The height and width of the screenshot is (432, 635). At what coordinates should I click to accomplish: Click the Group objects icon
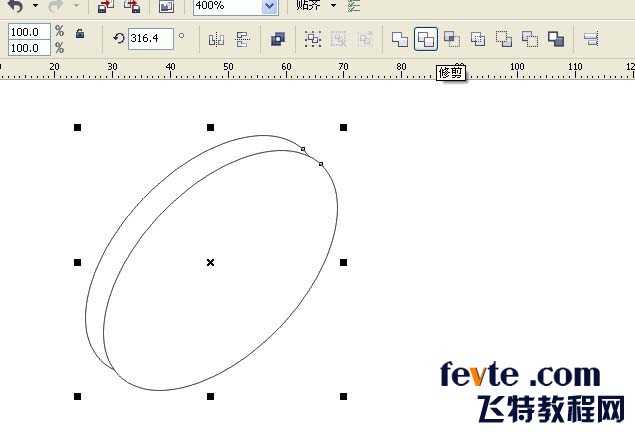pos(313,39)
